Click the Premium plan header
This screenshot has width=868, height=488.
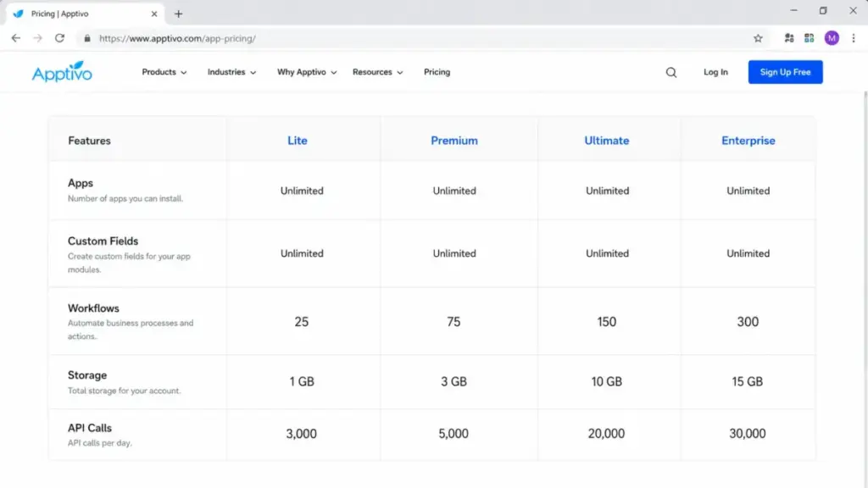(454, 141)
